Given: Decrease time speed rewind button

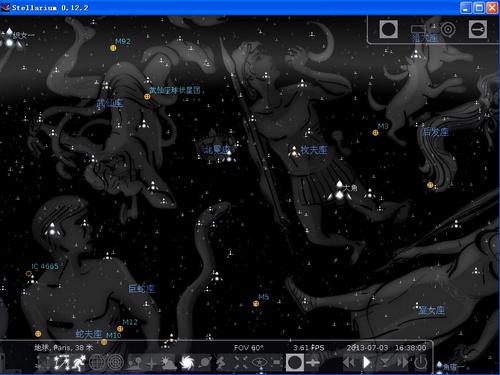Looking at the screenshot, I should (349, 363).
